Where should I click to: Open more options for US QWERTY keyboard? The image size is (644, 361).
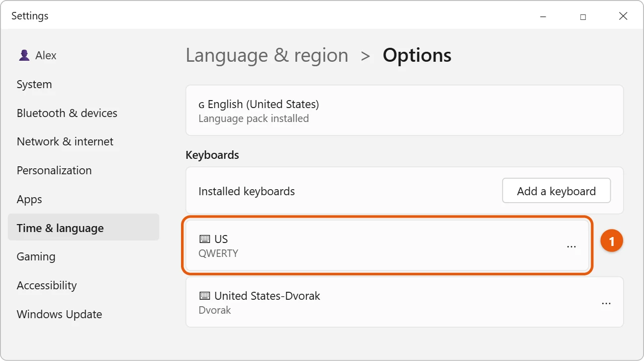(571, 246)
